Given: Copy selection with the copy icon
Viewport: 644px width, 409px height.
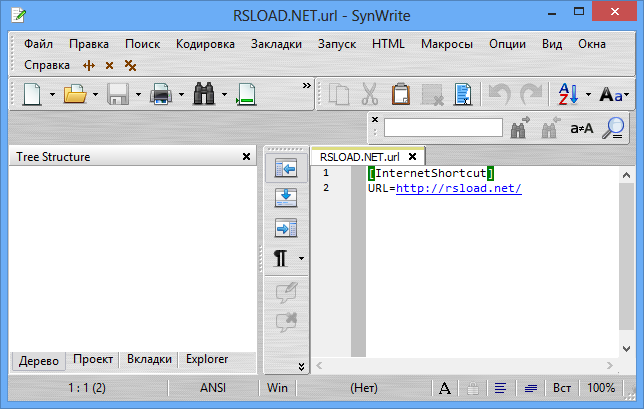Looking at the screenshot, I should point(339,94).
